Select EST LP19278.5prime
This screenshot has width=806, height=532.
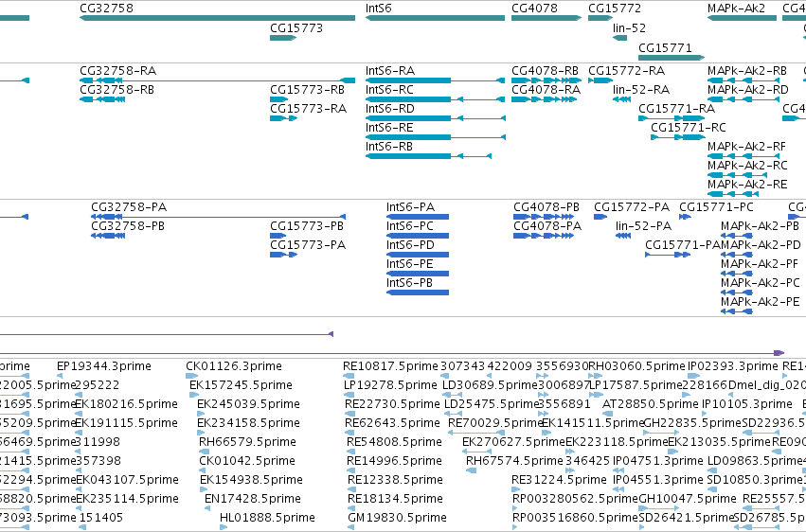349,395
